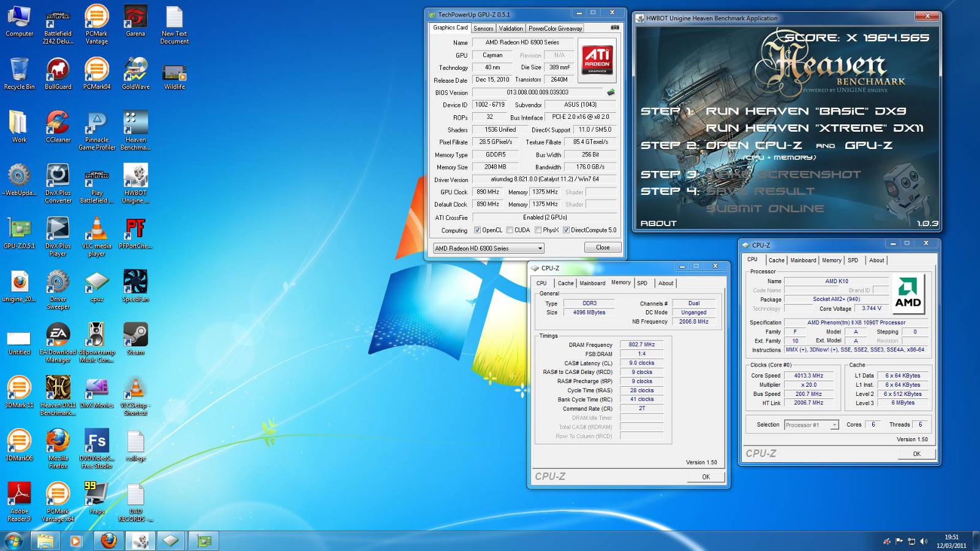The height and width of the screenshot is (551, 980).
Task: Open GPU-Z from HWBOT step 2
Action: [869, 146]
